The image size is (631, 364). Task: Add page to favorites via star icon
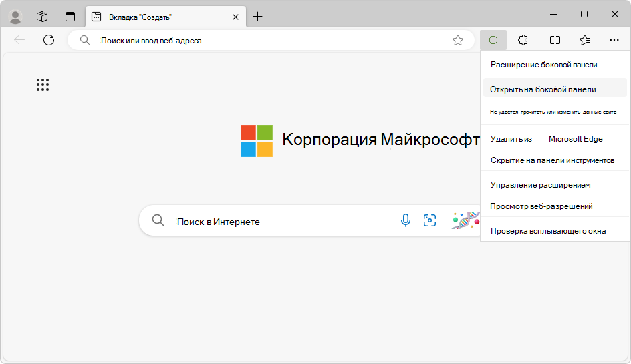pos(458,40)
